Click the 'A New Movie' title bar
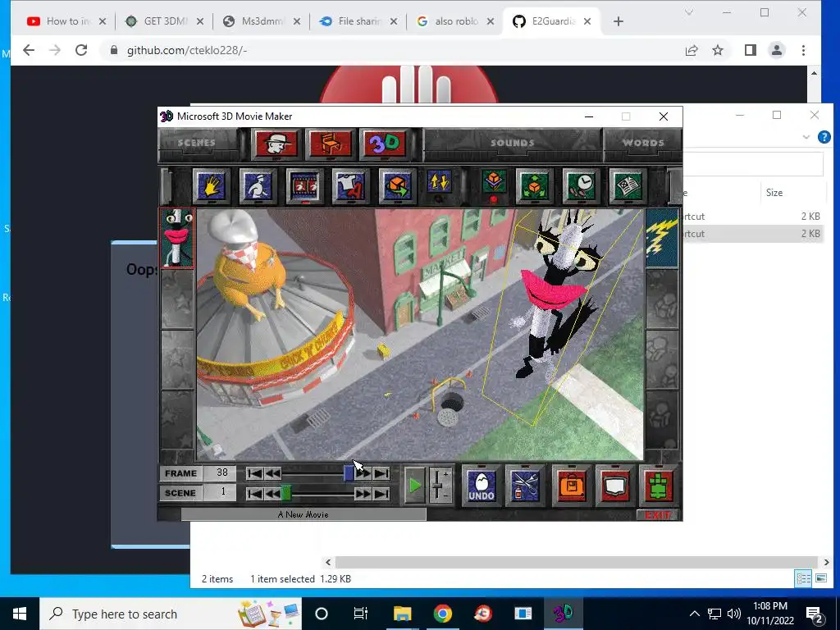840x630 pixels. pos(304,514)
